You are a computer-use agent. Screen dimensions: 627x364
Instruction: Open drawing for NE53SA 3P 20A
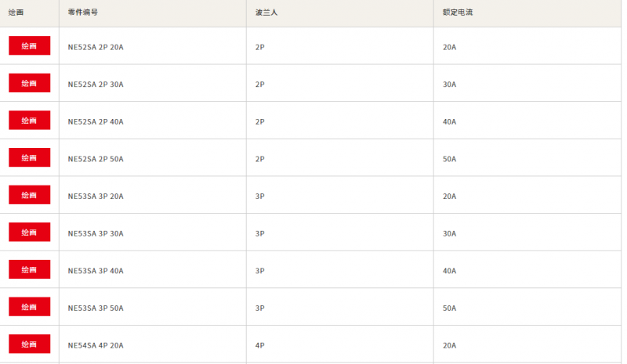[x=30, y=195]
